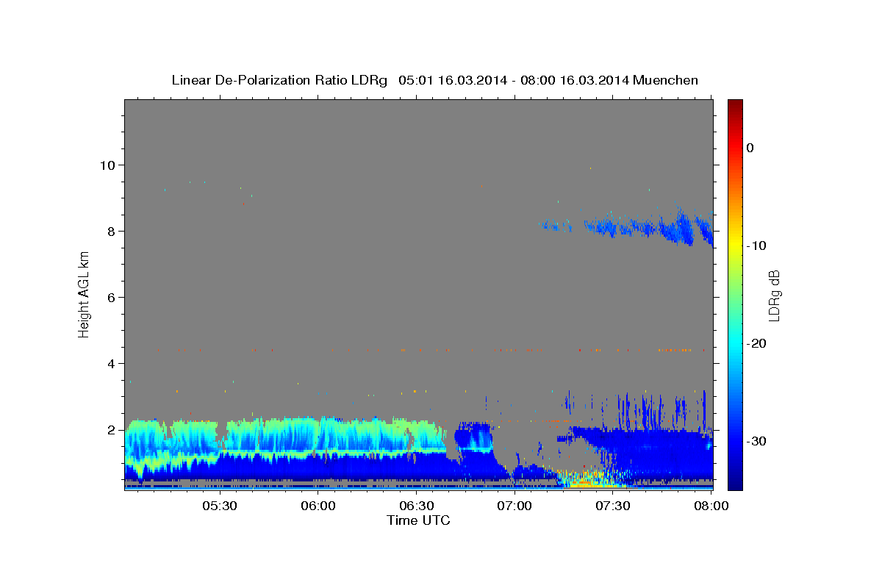Click the colorbar value -20
Viewport: 882px width, 588px height.
[x=756, y=343]
